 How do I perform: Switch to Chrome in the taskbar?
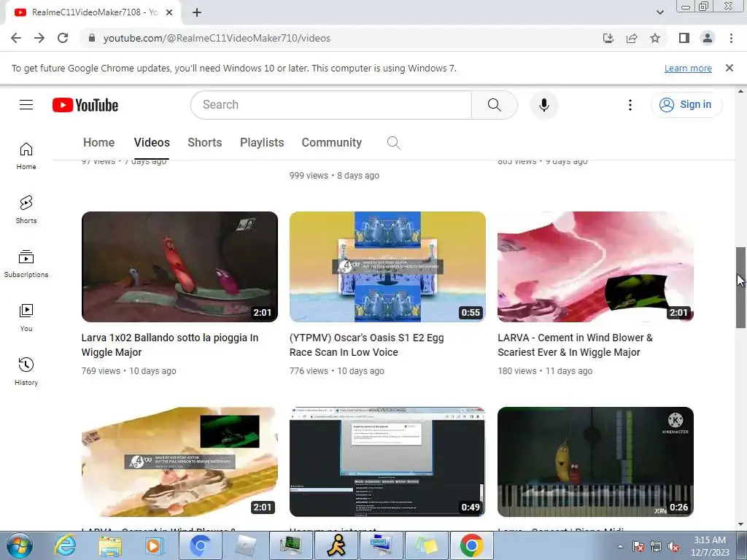coord(472,545)
